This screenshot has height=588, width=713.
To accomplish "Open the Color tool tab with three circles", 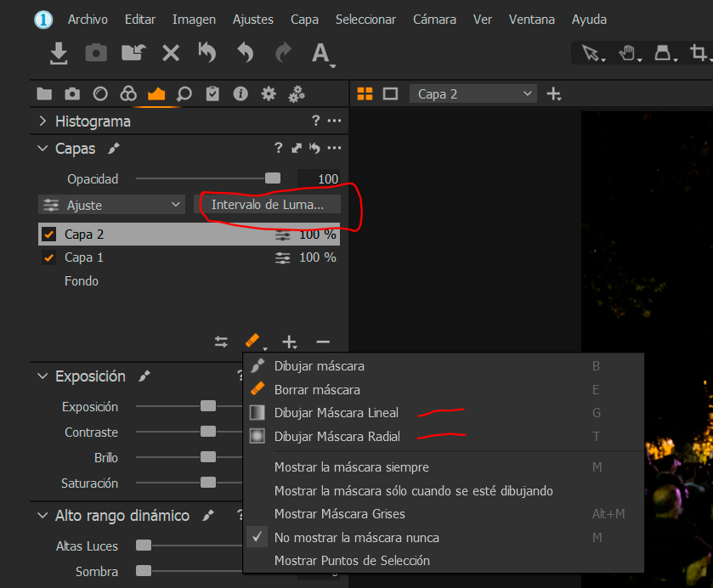I will [x=128, y=93].
